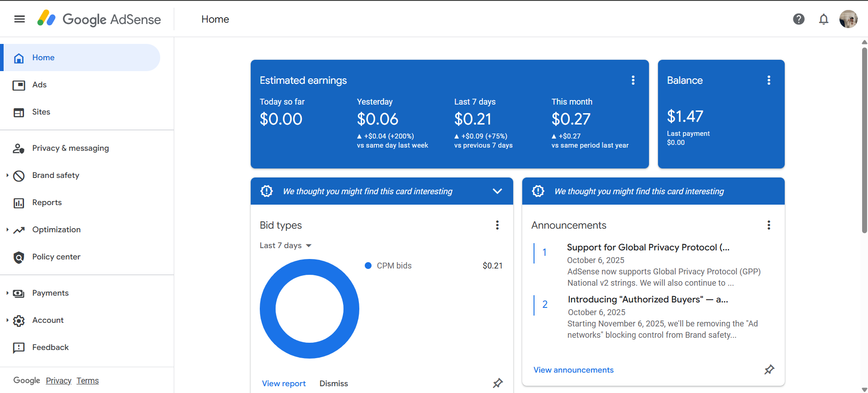
Task: Click the Help question mark icon
Action: pyautogui.click(x=799, y=19)
